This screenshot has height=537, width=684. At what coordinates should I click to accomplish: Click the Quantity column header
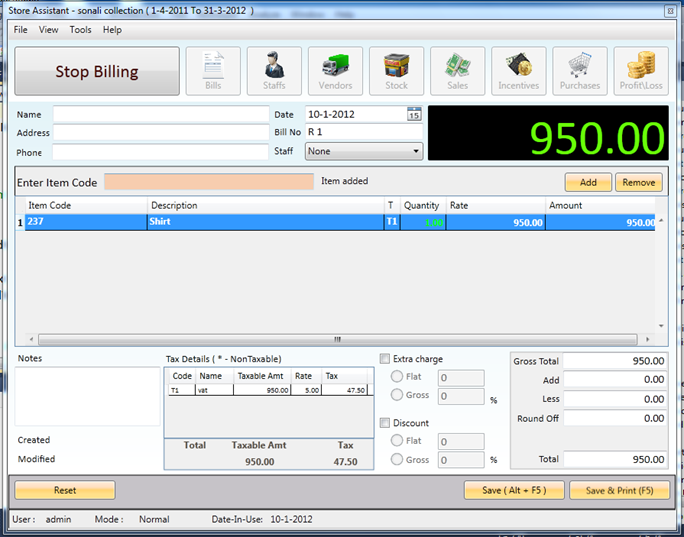tap(423, 205)
